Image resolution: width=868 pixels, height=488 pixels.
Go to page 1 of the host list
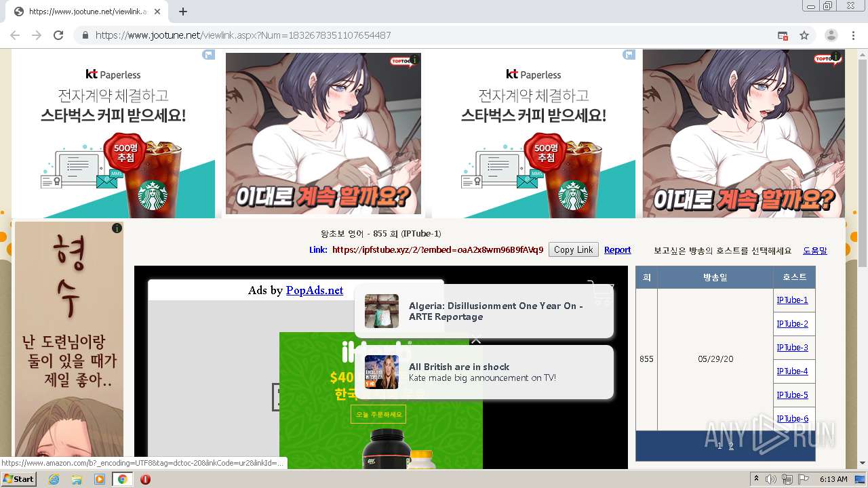click(719, 446)
